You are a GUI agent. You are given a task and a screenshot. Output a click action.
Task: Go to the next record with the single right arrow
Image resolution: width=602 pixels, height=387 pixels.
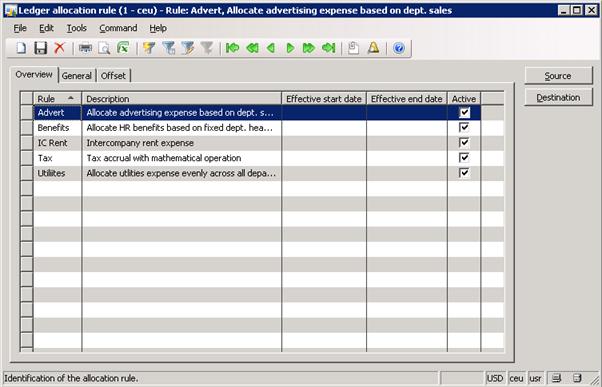tap(290, 48)
